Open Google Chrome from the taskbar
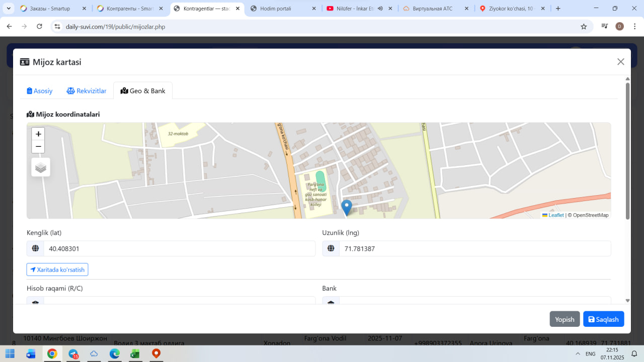The height and width of the screenshot is (362, 644). [52, 354]
